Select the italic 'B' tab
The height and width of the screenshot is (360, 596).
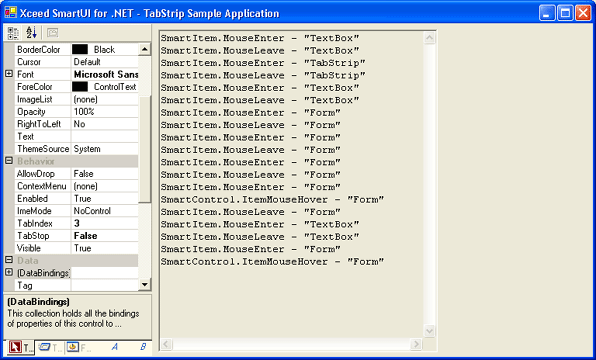pos(143,347)
